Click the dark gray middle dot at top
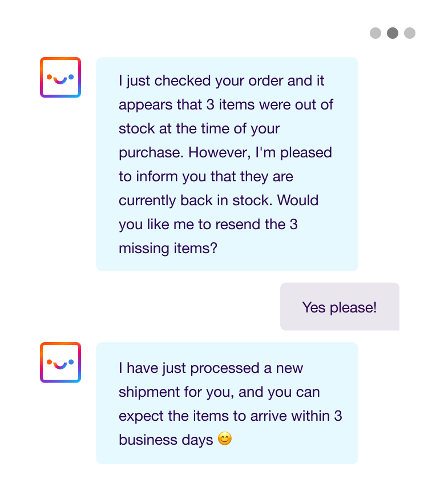The image size is (436, 504). 392,33
